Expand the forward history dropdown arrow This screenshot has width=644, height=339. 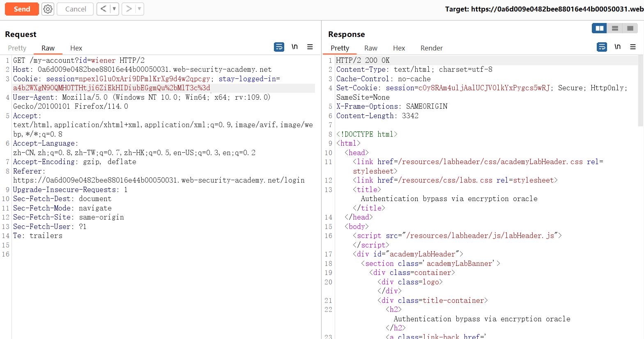tap(139, 9)
